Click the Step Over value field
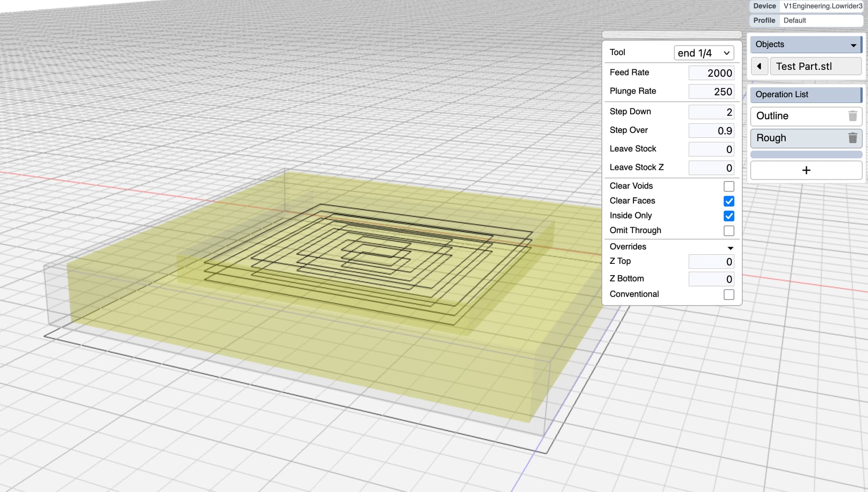The width and height of the screenshot is (868, 492). (x=711, y=131)
